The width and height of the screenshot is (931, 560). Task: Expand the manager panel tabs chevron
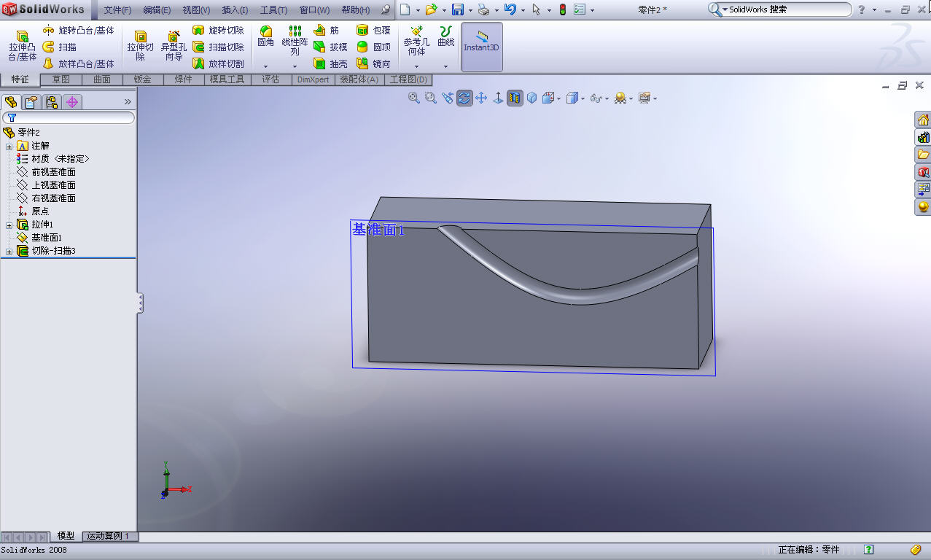pos(128,102)
